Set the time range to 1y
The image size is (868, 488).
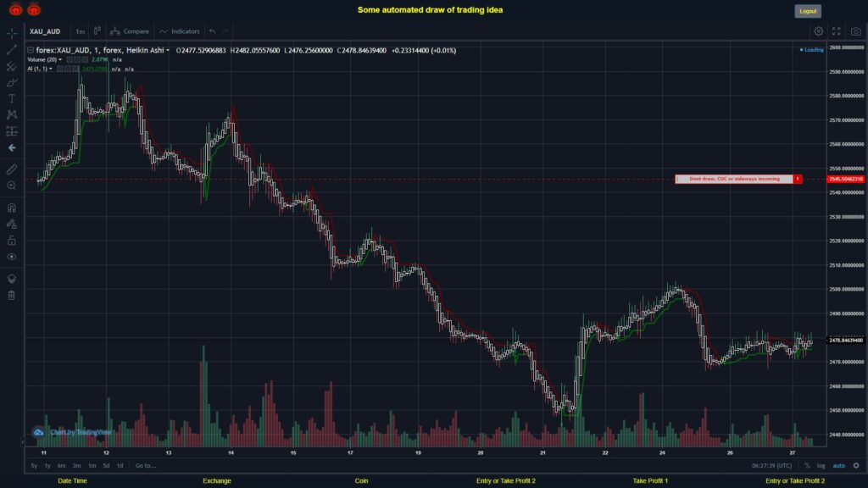[47, 466]
